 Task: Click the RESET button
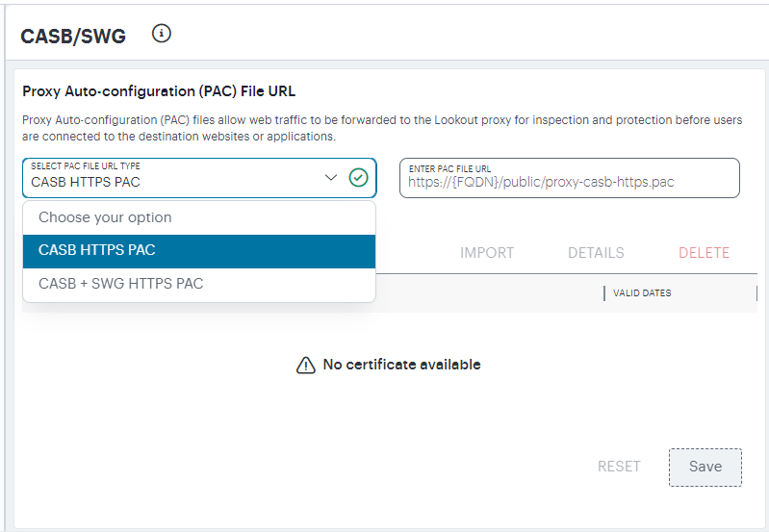pos(619,467)
